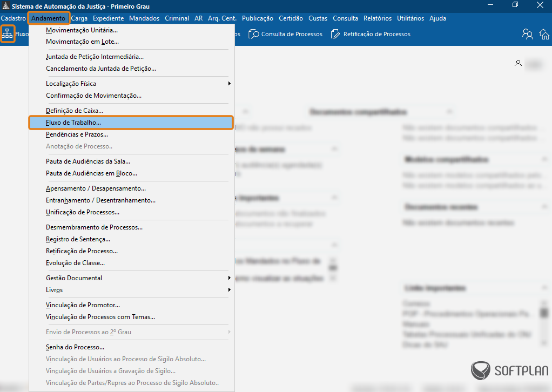Image resolution: width=552 pixels, height=392 pixels.
Task: Open the Mandados menu
Action: (144, 18)
